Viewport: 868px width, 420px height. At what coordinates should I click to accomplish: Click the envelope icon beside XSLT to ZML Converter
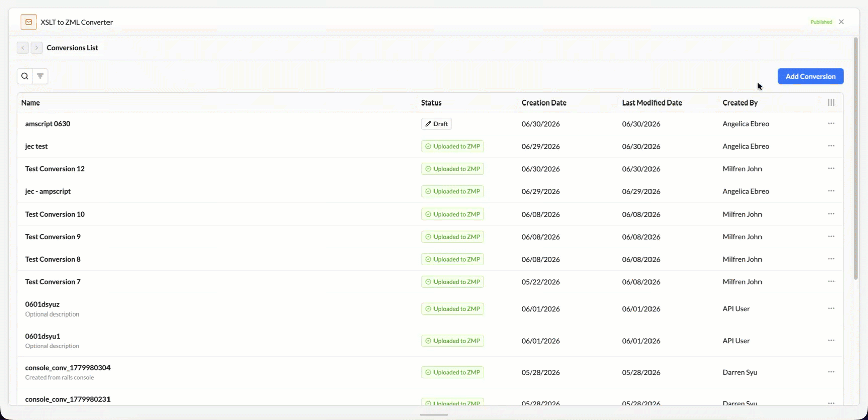coord(29,22)
